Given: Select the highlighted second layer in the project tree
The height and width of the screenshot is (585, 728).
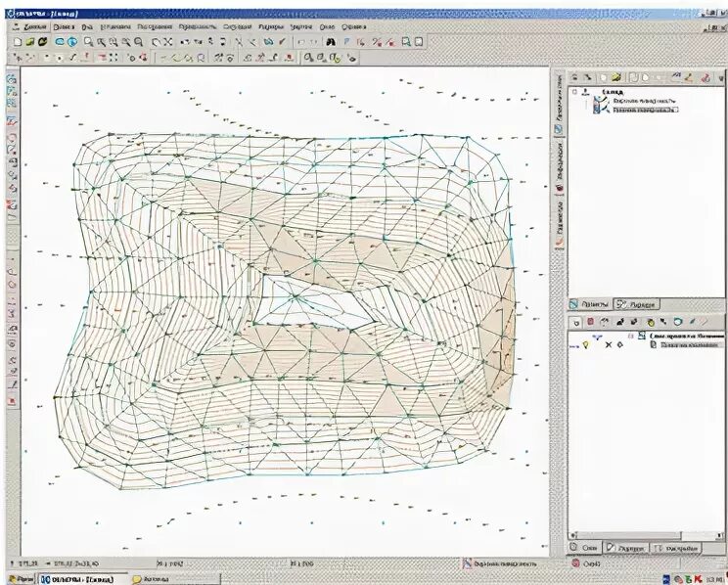Looking at the screenshot, I should click(x=646, y=110).
